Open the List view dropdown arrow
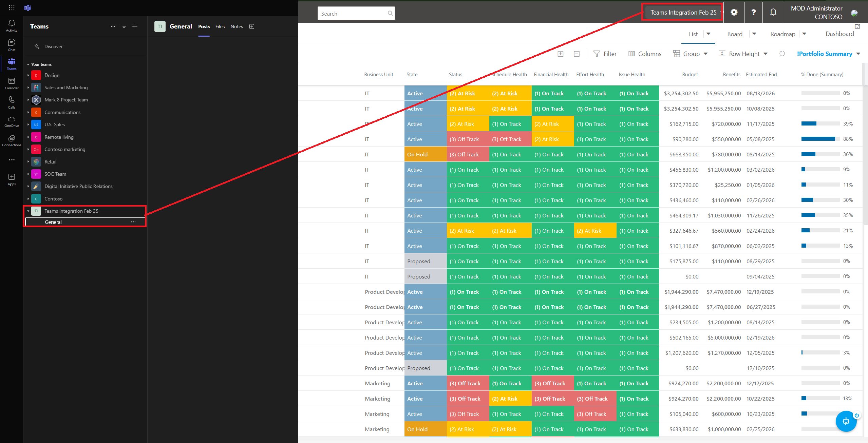The image size is (868, 443). [709, 34]
